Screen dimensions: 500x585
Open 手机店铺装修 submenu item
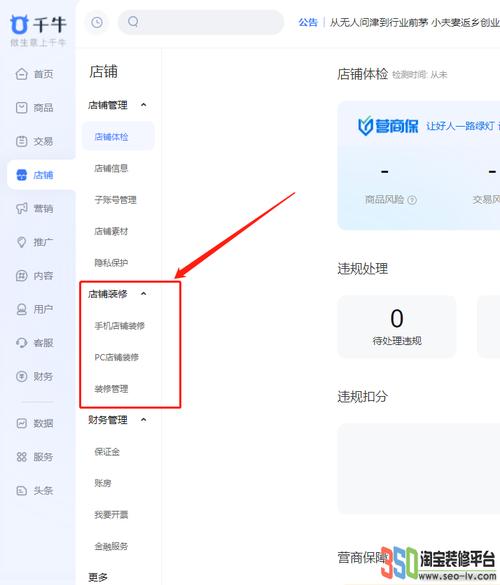pos(119,326)
